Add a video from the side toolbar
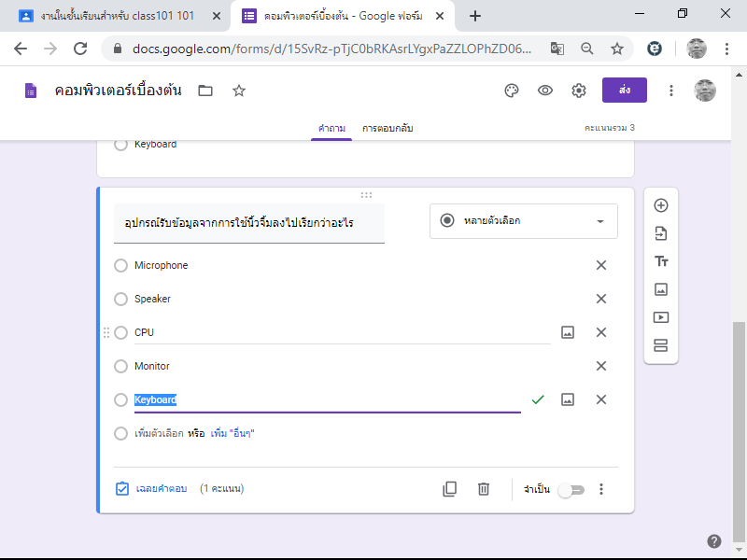The height and width of the screenshot is (560, 747). pos(661,317)
